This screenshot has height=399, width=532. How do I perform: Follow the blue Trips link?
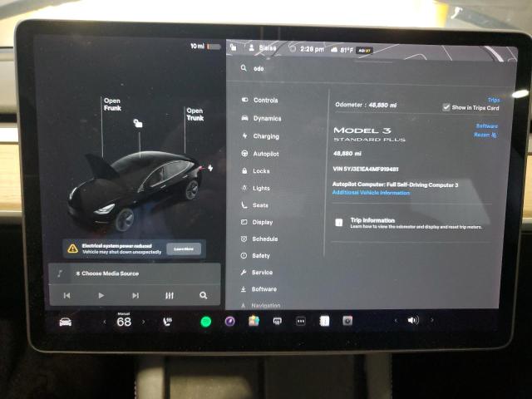pyautogui.click(x=494, y=100)
